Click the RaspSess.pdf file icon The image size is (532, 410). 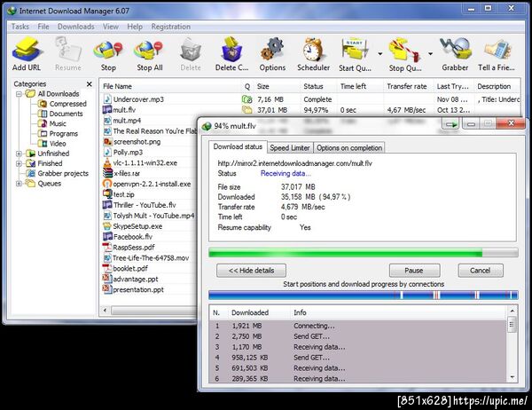[x=107, y=248]
